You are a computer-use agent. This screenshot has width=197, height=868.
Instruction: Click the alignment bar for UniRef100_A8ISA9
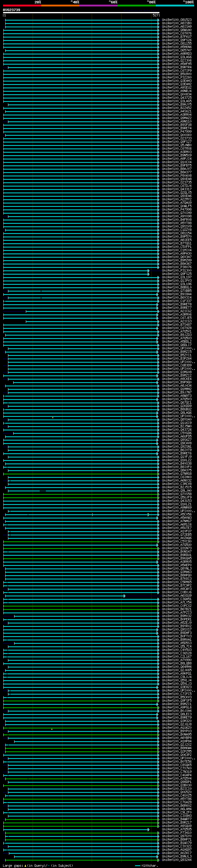[x=82, y=26]
